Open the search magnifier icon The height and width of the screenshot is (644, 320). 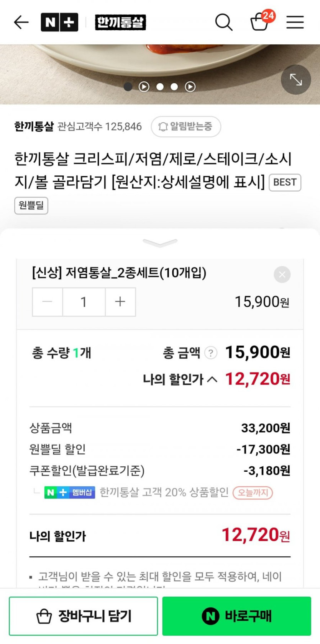[223, 22]
